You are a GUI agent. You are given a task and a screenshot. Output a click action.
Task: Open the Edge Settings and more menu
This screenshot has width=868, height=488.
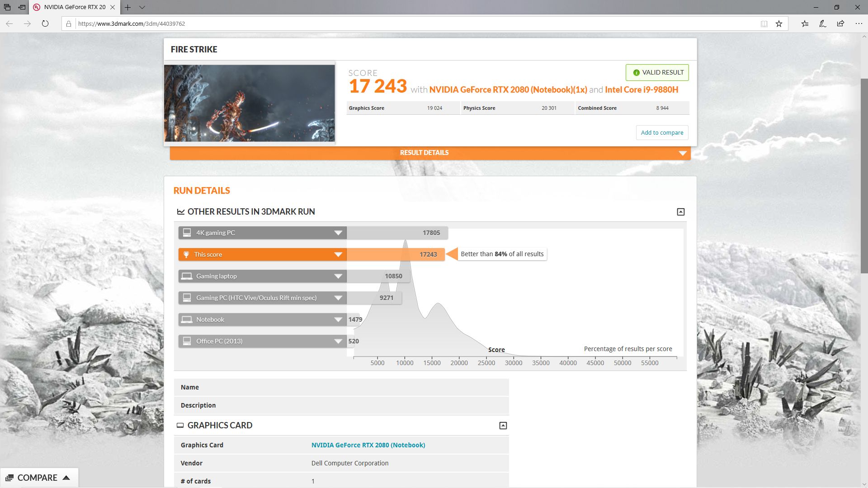coord(859,23)
